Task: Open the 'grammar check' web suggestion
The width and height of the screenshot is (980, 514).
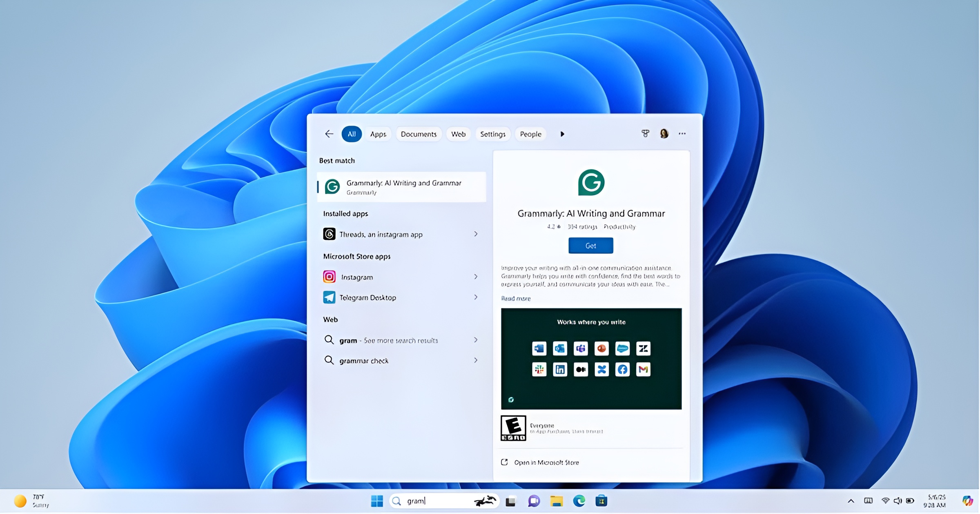Action: pos(401,361)
